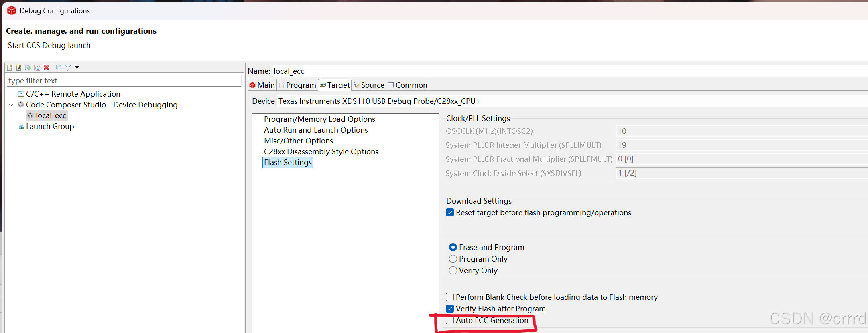The image size is (868, 333).
Task: Select Flash Settings in the options list
Action: [x=288, y=162]
